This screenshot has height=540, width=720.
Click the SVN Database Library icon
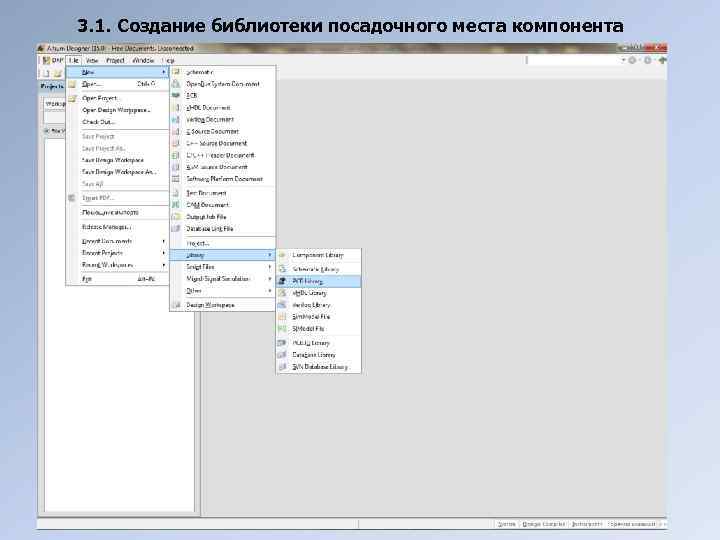282,367
